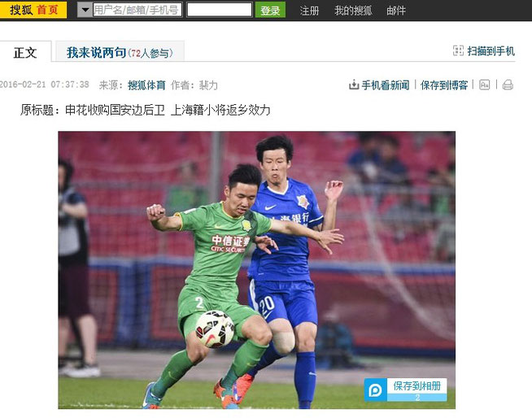Viewport: 532px width, 418px height.
Task: Open the 邮件 link in top bar
Action: (396, 11)
